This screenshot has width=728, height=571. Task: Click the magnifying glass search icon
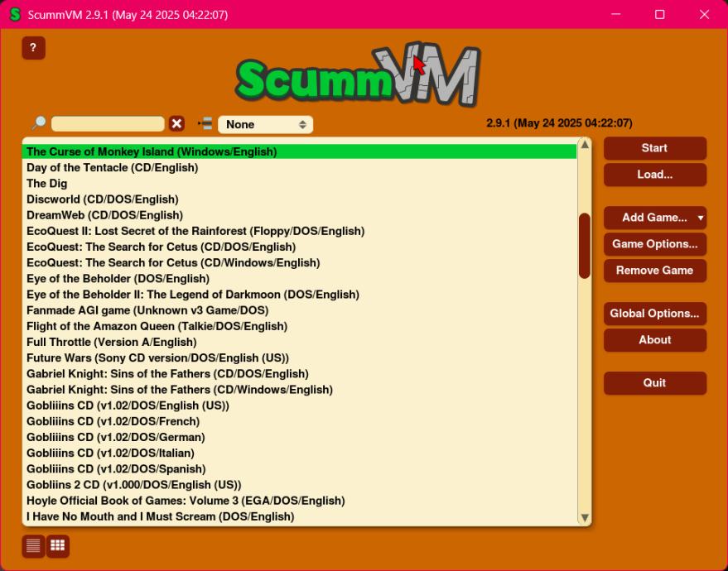(x=39, y=123)
